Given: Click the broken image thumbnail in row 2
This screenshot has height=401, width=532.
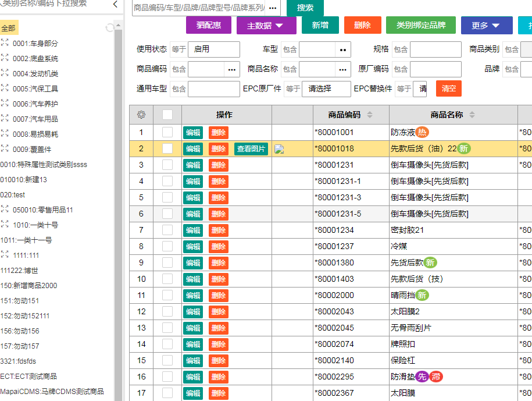Looking at the screenshot, I should (x=279, y=149).
